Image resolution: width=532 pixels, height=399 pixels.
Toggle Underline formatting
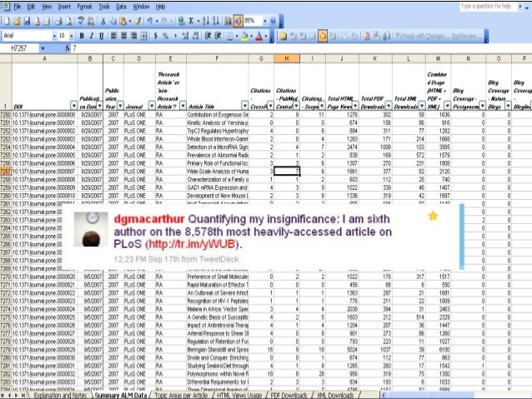101,36
